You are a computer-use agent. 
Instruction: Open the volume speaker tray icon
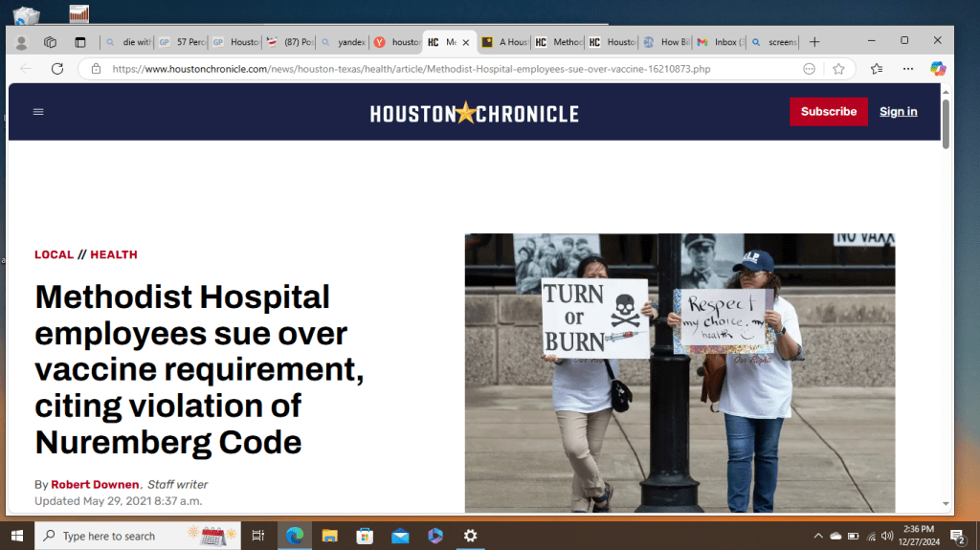click(x=887, y=536)
